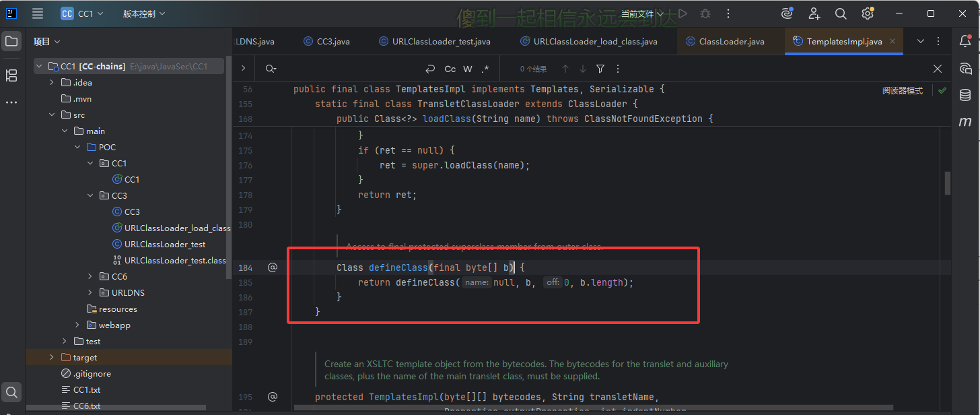
Task: Toggle whole words (W) search option
Action: coord(468,69)
